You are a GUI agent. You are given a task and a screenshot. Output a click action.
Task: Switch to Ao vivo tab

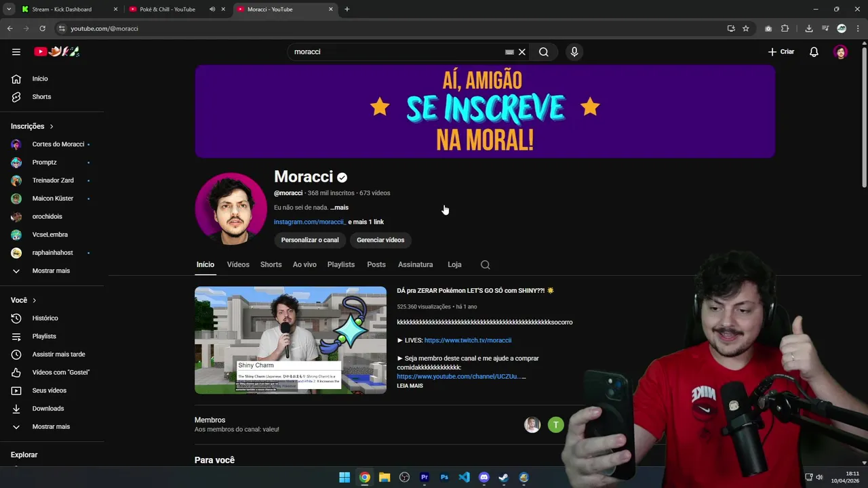click(x=304, y=264)
